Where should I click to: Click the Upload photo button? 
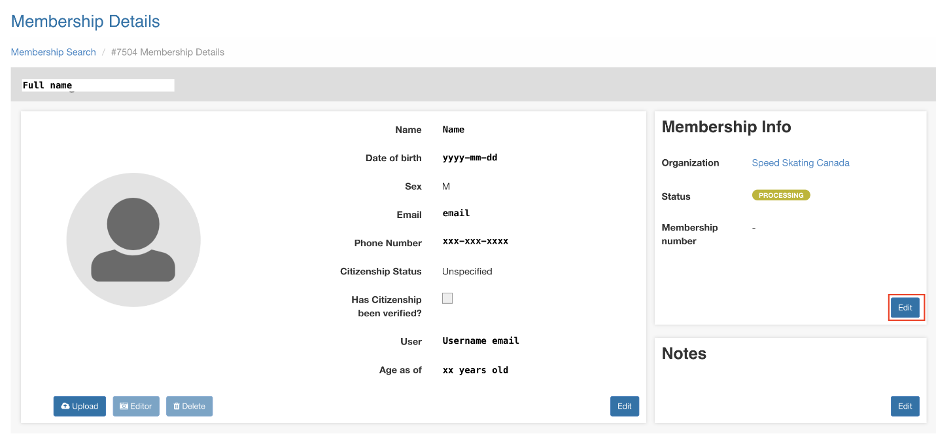coord(79,406)
